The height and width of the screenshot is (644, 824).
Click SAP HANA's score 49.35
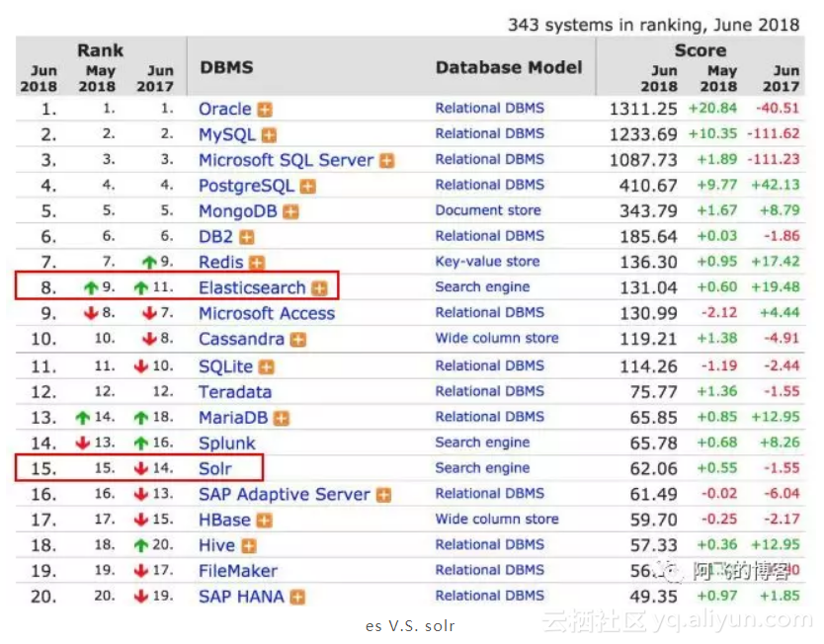[x=654, y=597]
